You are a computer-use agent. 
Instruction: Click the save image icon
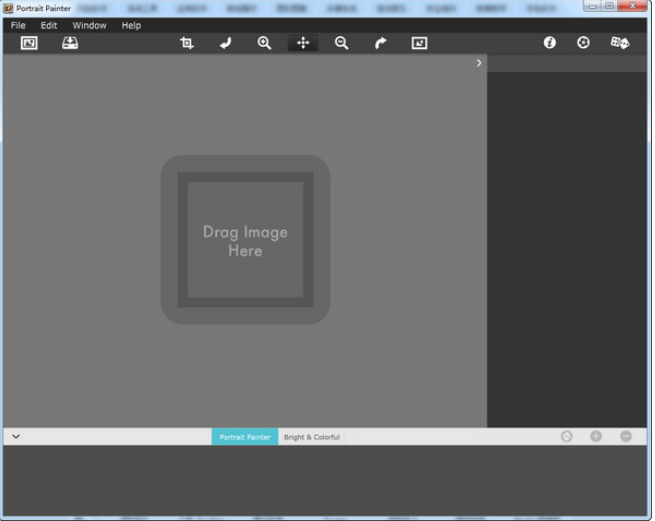tap(70, 43)
